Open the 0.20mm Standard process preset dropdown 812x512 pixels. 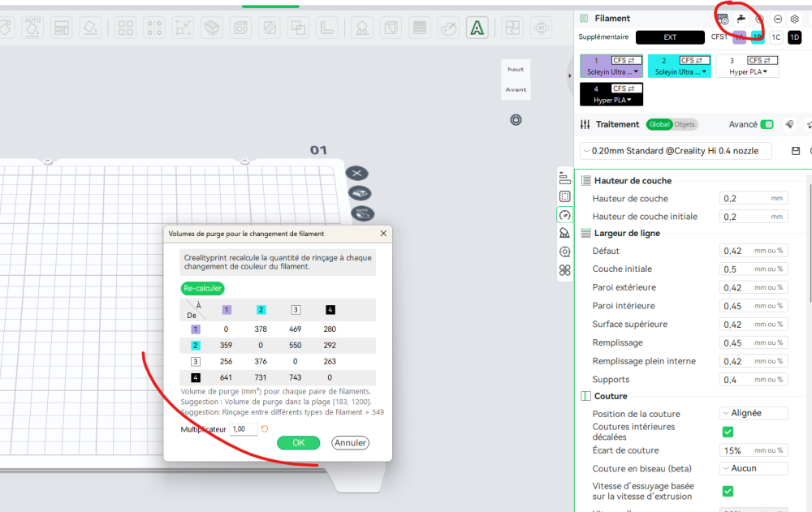pyautogui.click(x=676, y=151)
